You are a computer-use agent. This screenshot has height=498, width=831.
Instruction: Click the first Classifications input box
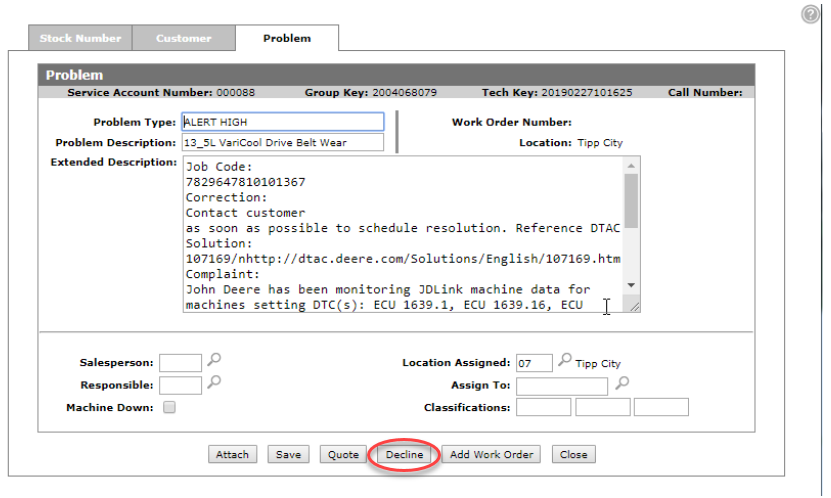point(543,407)
